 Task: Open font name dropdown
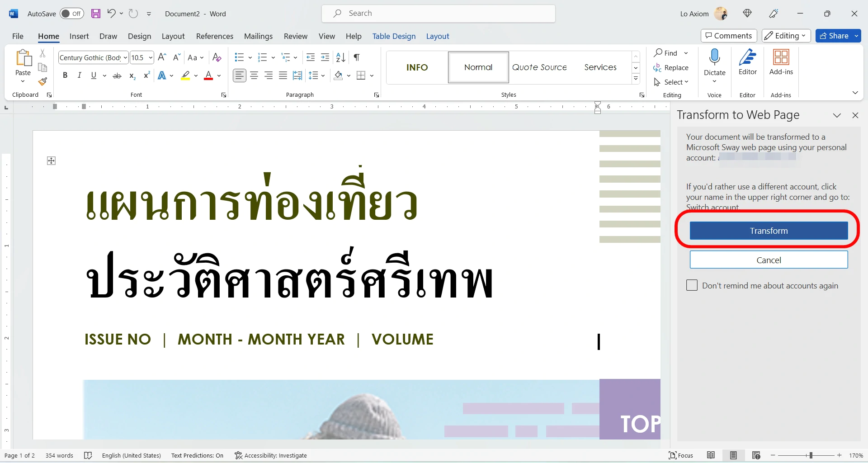pos(125,57)
